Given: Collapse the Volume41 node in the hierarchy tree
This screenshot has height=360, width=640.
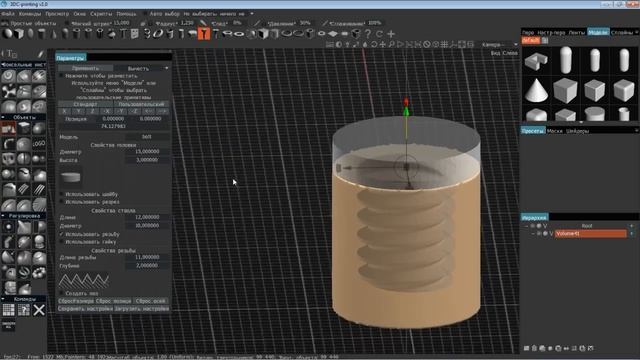Looking at the screenshot, I should tap(533, 233).
